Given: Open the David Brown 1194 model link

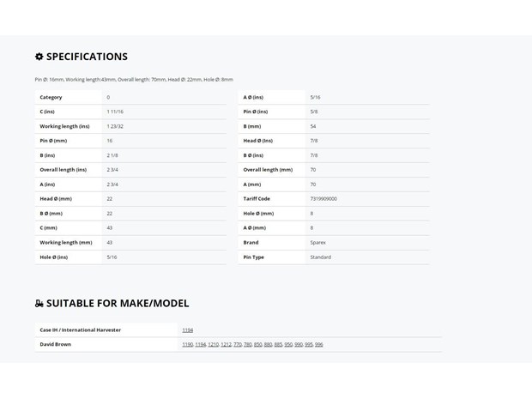Looking at the screenshot, I should click(201, 345).
